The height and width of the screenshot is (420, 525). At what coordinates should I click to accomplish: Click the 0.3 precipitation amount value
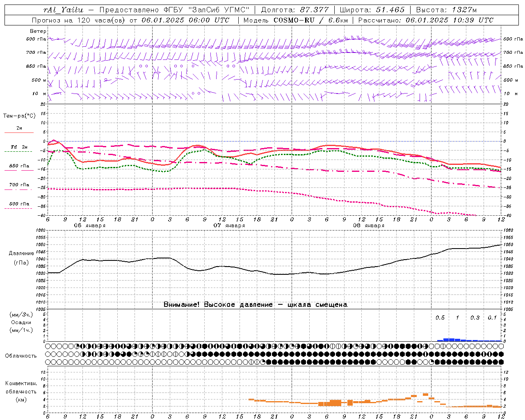(475, 317)
